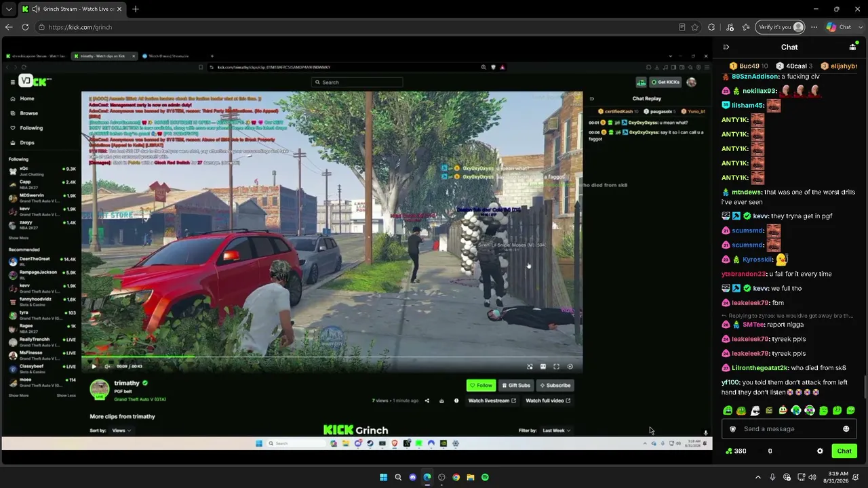Insert the crying green emote

click(796, 411)
